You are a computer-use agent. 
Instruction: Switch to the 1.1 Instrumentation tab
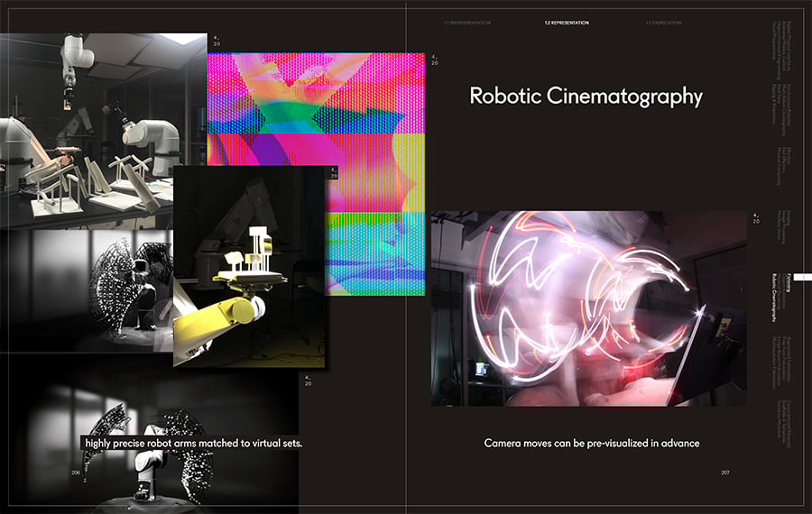pos(467,23)
